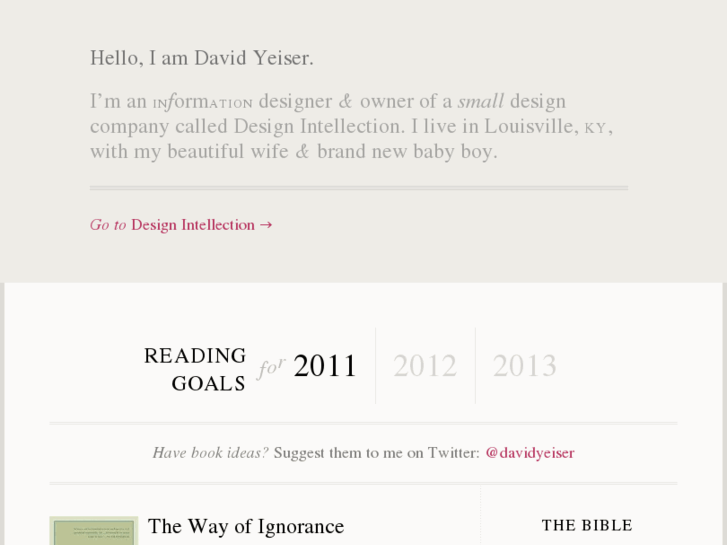Select The Way of Ignorance book title
The height and width of the screenshot is (545, 727).
click(x=246, y=527)
